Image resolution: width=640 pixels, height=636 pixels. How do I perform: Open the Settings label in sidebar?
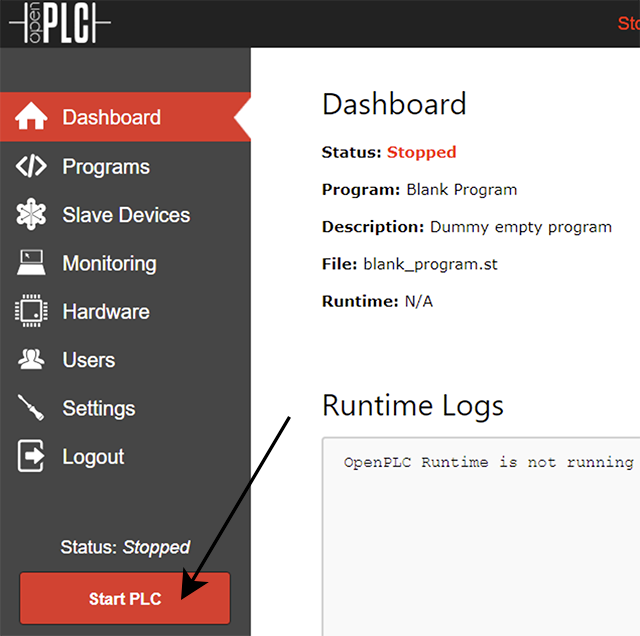click(99, 408)
